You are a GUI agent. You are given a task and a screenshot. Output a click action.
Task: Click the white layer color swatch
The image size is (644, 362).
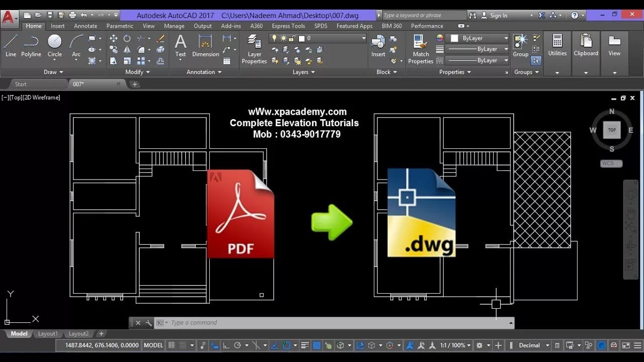coord(301,38)
